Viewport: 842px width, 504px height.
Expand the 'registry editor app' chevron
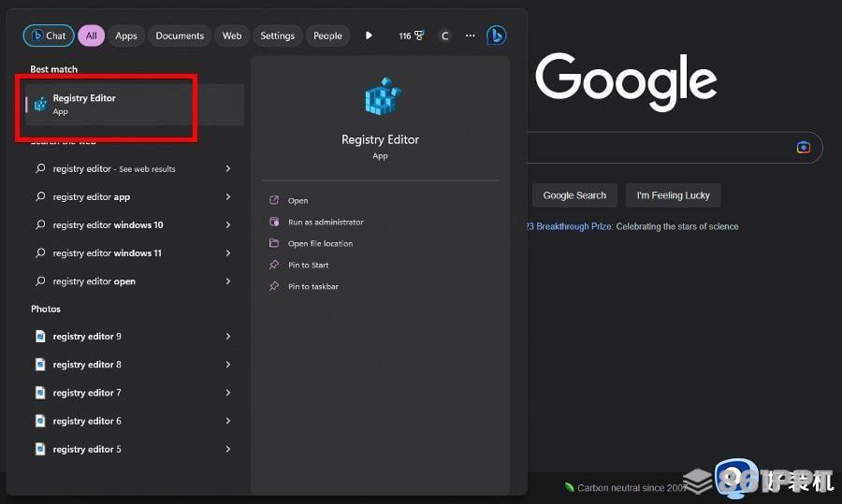(x=228, y=197)
